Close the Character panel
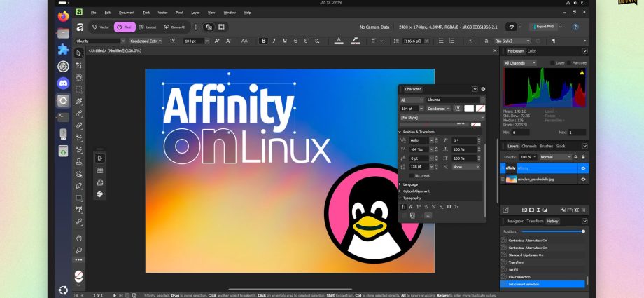Image resolution: width=644 pixels, height=298 pixels. (x=483, y=89)
